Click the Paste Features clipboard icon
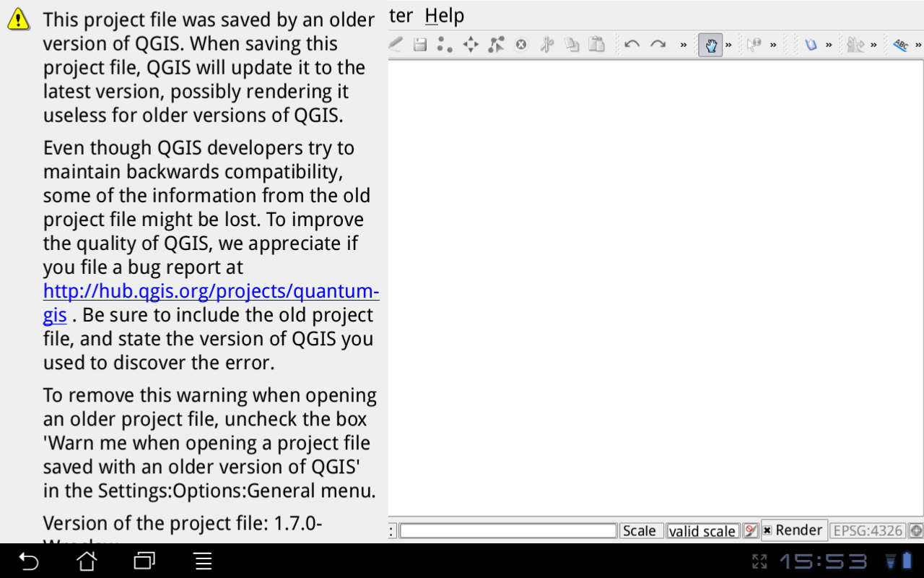 pos(596,45)
